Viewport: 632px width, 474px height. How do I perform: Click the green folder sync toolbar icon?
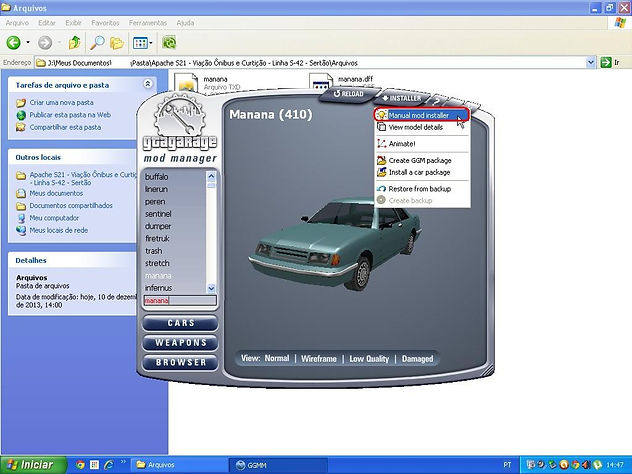point(169,42)
